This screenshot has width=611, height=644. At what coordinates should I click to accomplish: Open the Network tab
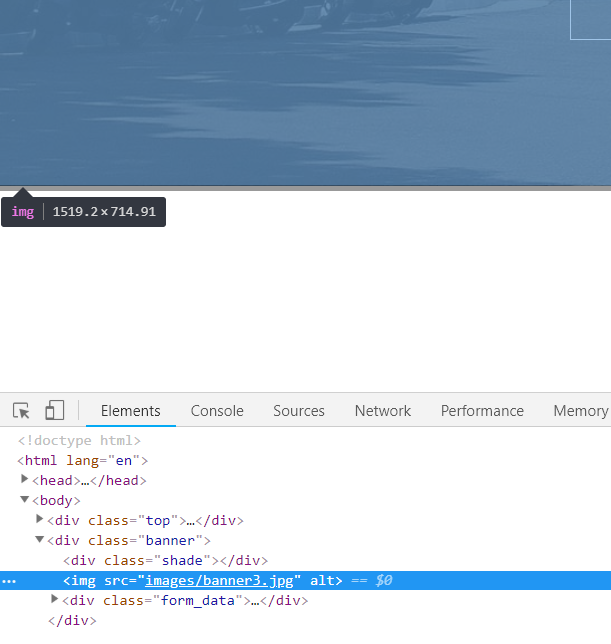pos(383,411)
